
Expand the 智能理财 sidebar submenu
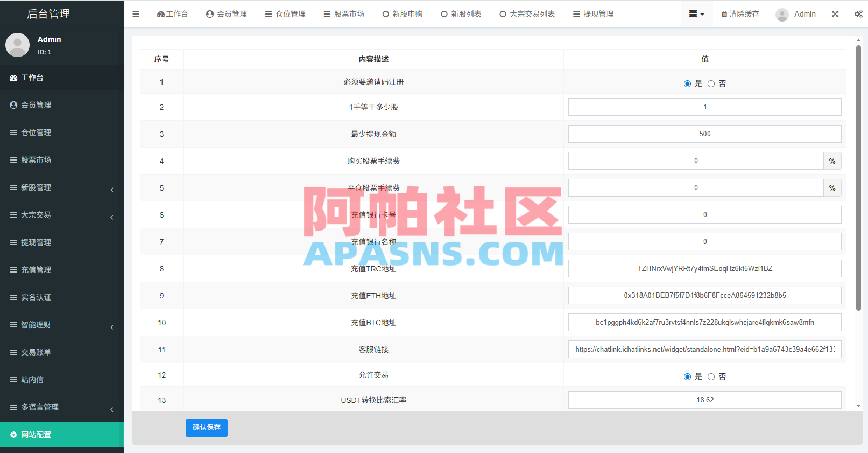[62, 325]
